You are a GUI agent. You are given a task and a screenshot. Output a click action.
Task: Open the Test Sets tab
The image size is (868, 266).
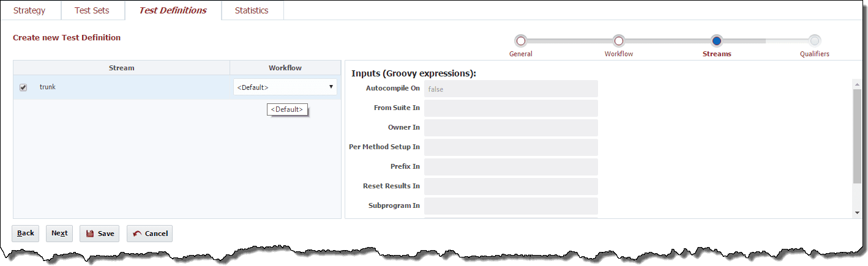(92, 10)
